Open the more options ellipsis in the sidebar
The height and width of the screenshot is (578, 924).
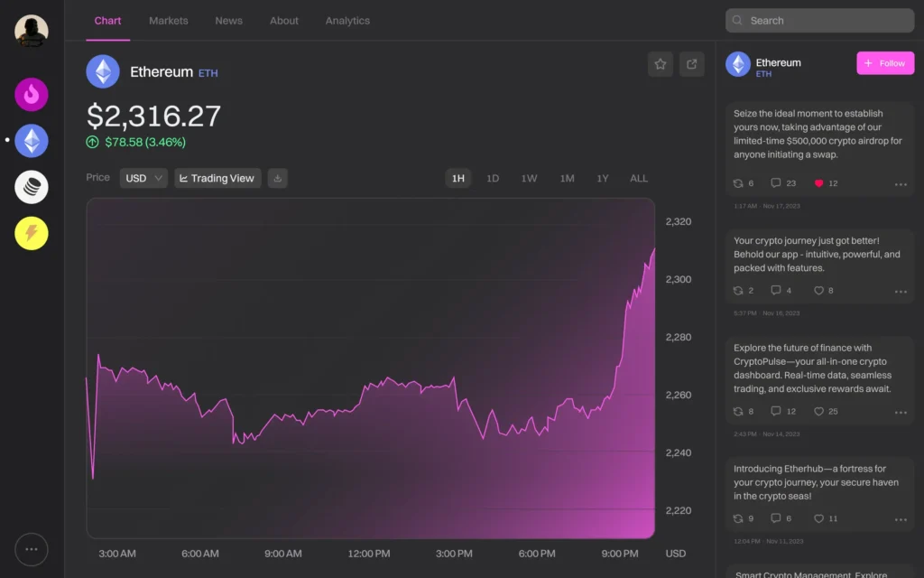pos(32,549)
